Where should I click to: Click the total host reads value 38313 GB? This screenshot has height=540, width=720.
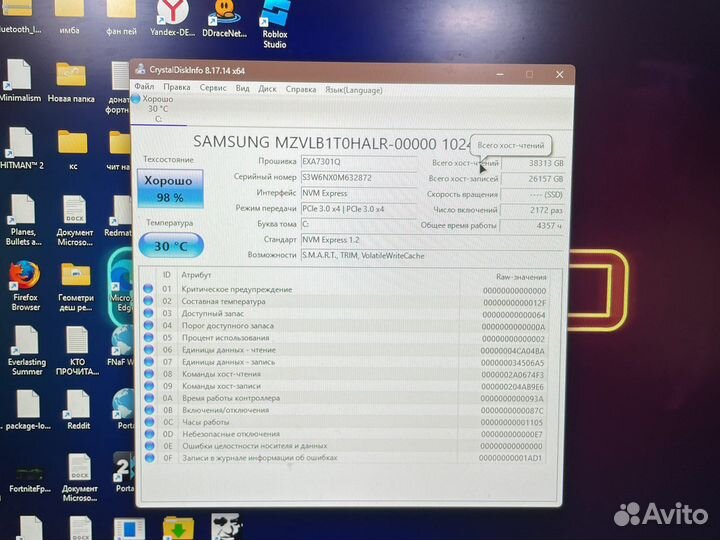click(x=532, y=163)
